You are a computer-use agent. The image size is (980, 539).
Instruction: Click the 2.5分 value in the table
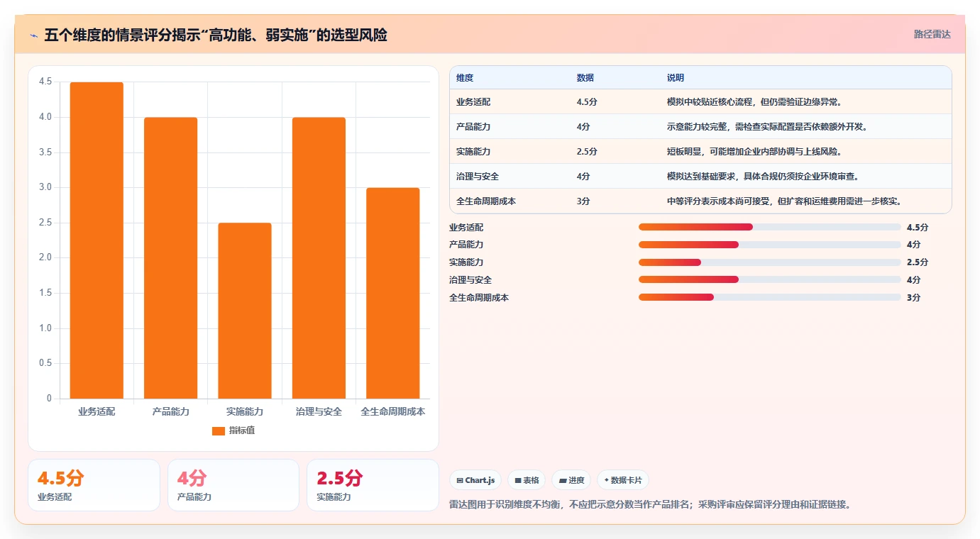(587, 152)
